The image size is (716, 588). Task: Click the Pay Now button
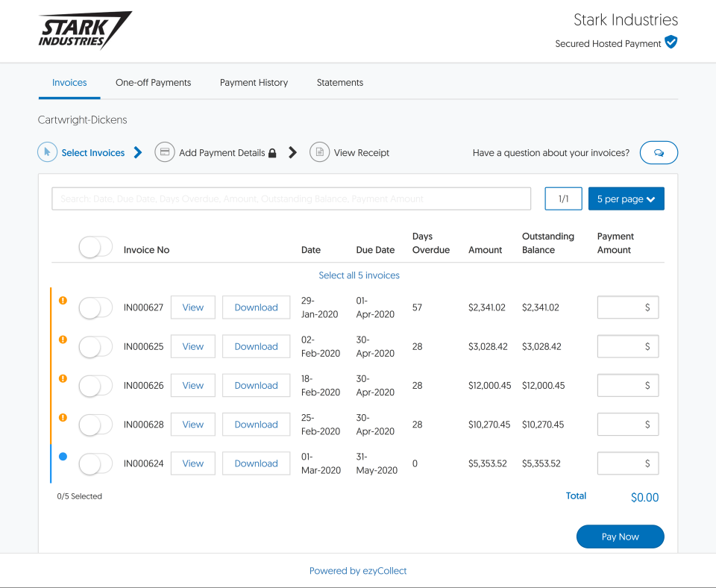(x=620, y=537)
